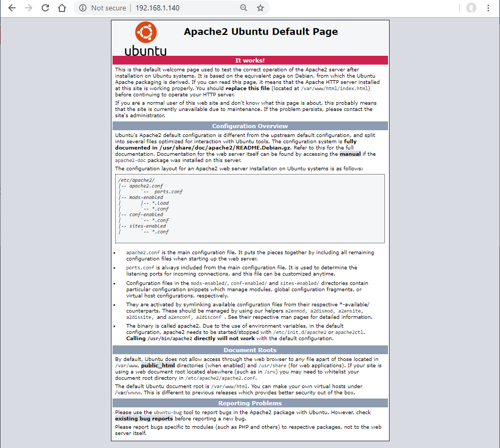Screen dimensions: 500x448
Task: Open the manual link
Action: click(350, 154)
